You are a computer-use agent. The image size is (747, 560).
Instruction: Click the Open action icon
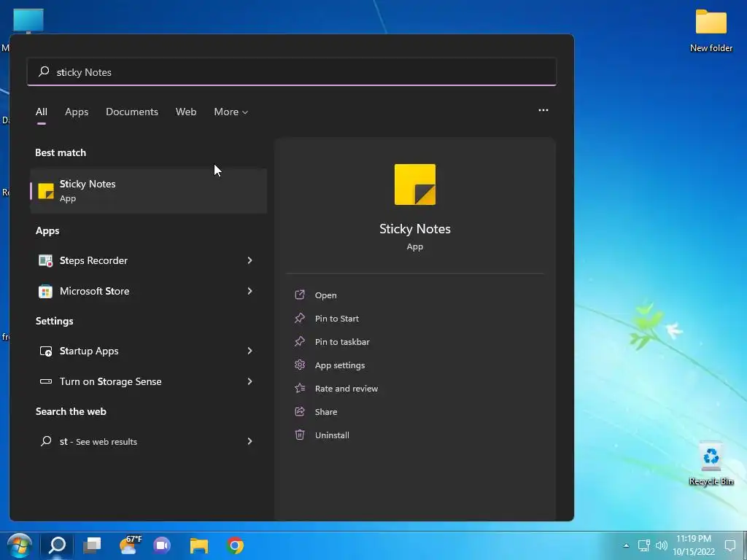[300, 295]
